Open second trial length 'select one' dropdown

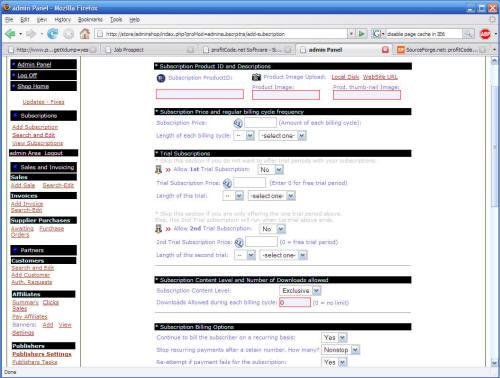point(283,255)
